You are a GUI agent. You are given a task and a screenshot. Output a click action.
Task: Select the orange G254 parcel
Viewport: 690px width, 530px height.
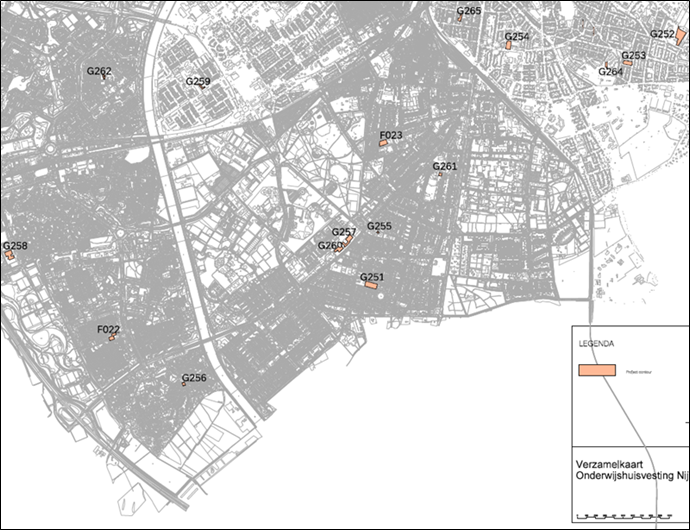click(509, 46)
